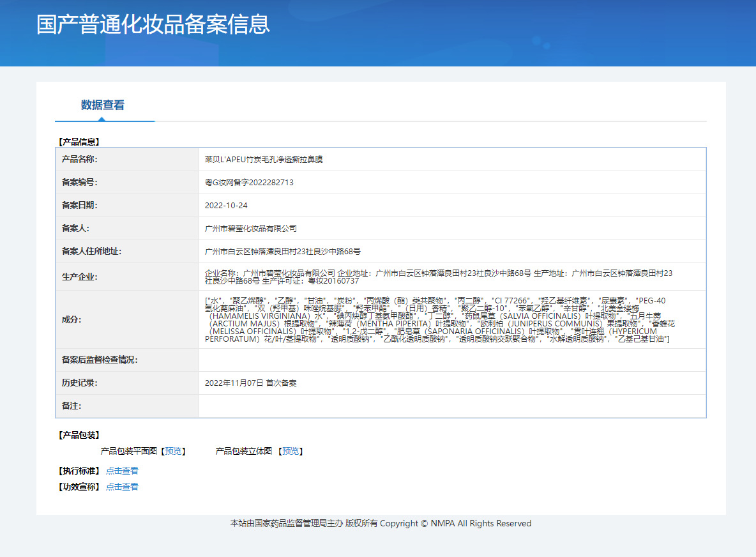This screenshot has width=756, height=557.
Task: Click the 国产普通化妆品备案信息 page title
Action: click(153, 24)
